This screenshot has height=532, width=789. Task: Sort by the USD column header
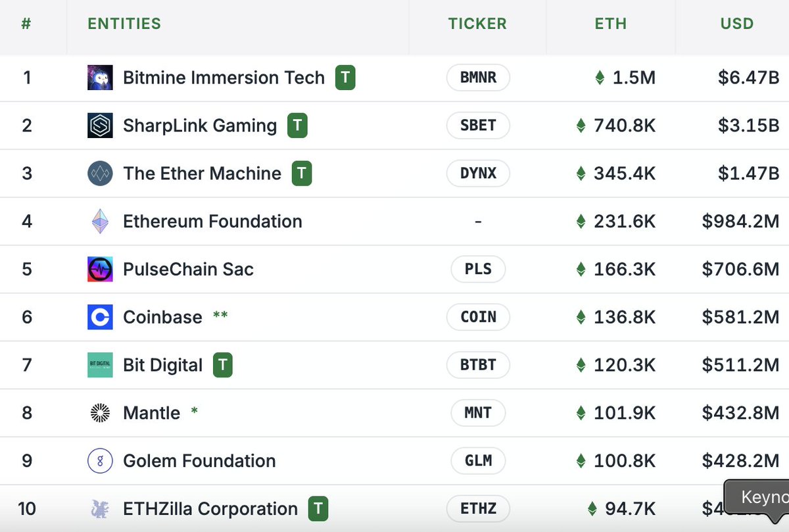click(737, 24)
